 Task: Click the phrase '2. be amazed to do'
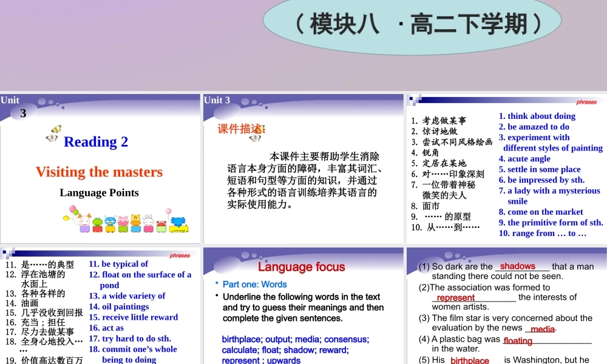534,127
